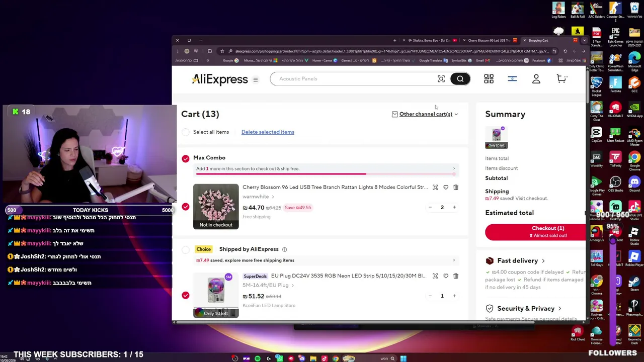Viewport: 644px width, 362px height.
Task: Open the EU Plug Neon LED Strip title
Action: click(348, 276)
